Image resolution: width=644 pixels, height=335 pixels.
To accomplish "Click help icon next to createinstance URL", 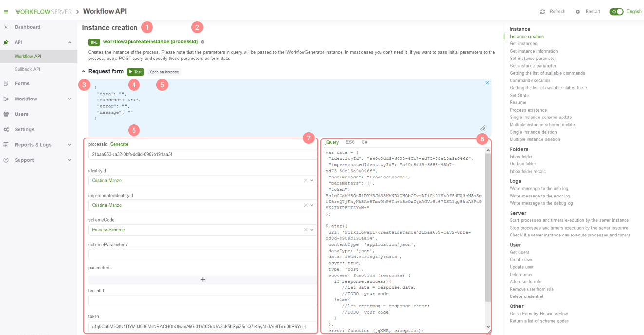I will click(x=202, y=42).
